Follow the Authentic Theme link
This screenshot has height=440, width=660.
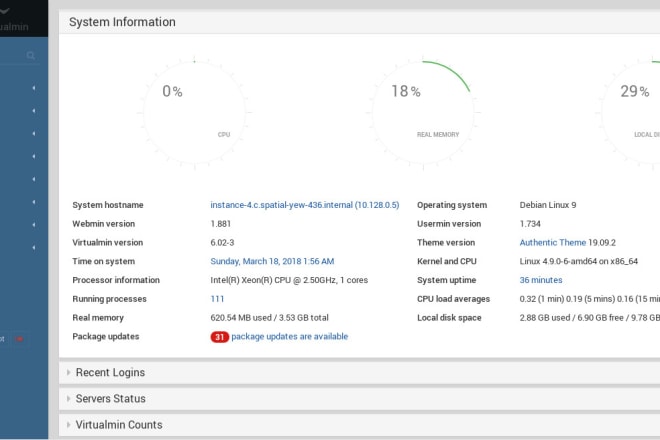(x=553, y=243)
